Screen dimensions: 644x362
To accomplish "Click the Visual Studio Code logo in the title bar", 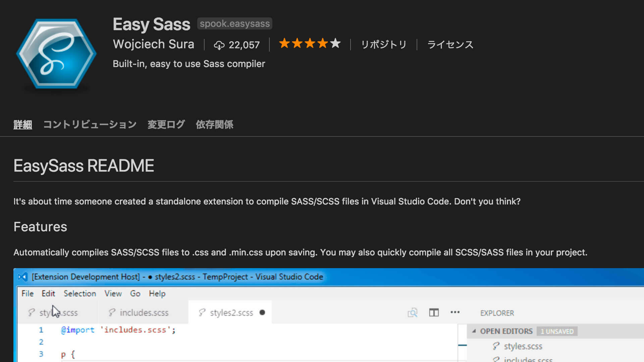I will tap(22, 277).
